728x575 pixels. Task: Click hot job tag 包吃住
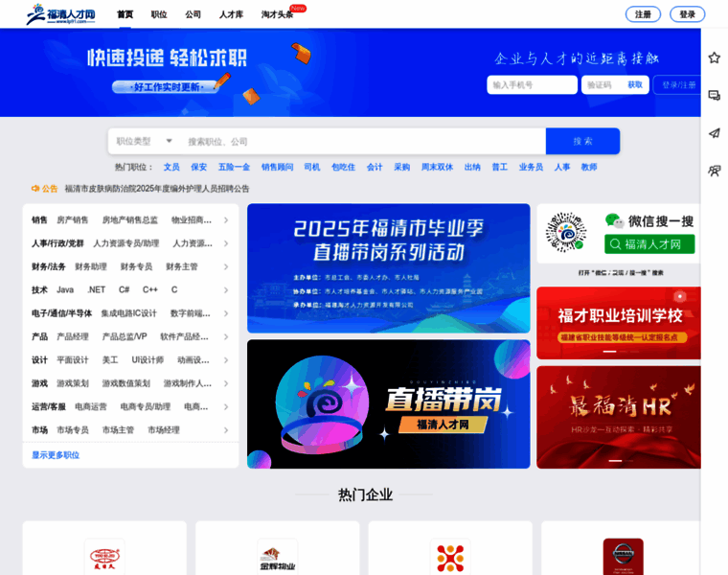point(343,167)
